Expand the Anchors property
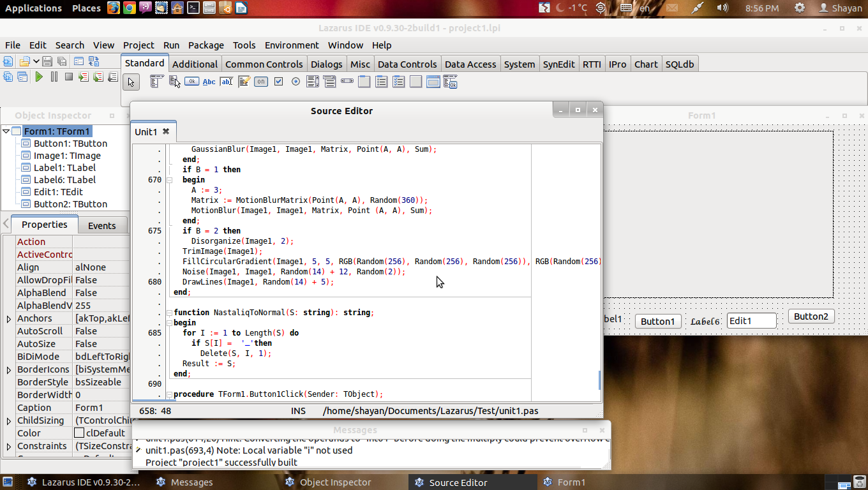Viewport: 868px width, 490px height. pos(8,318)
